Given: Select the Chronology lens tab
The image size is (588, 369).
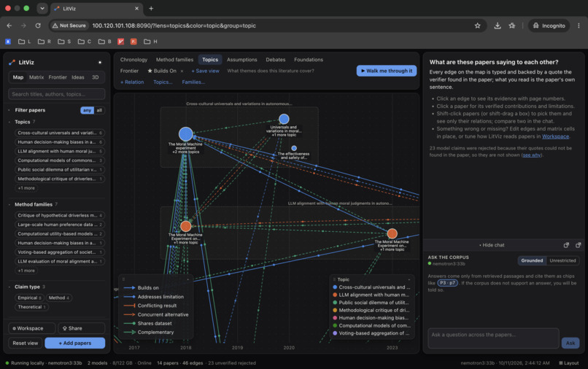Looking at the screenshot, I should click(134, 60).
